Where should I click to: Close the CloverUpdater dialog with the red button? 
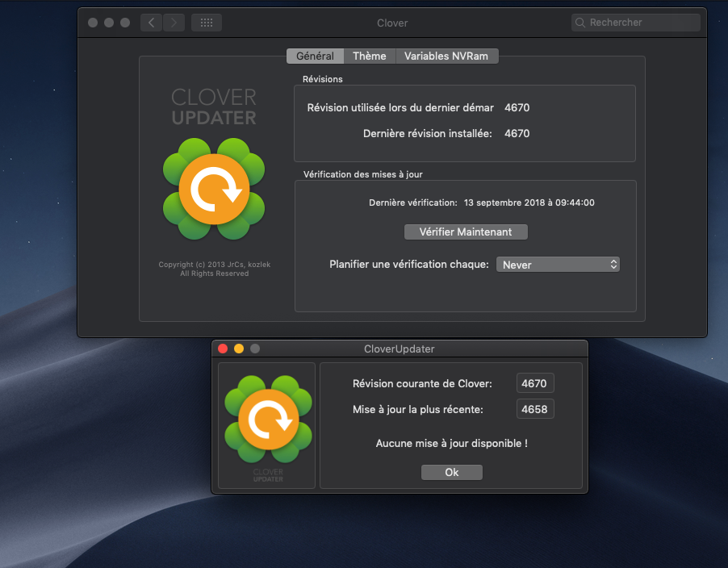[223, 349]
